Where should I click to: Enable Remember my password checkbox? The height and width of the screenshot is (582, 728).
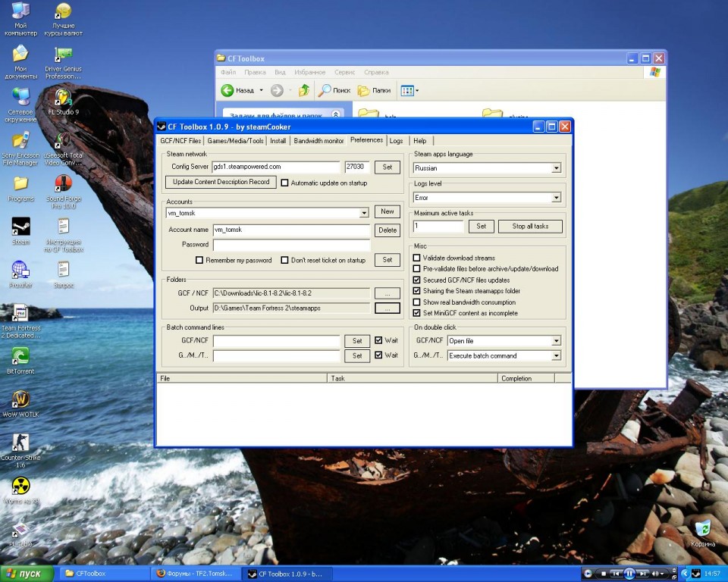tap(199, 260)
